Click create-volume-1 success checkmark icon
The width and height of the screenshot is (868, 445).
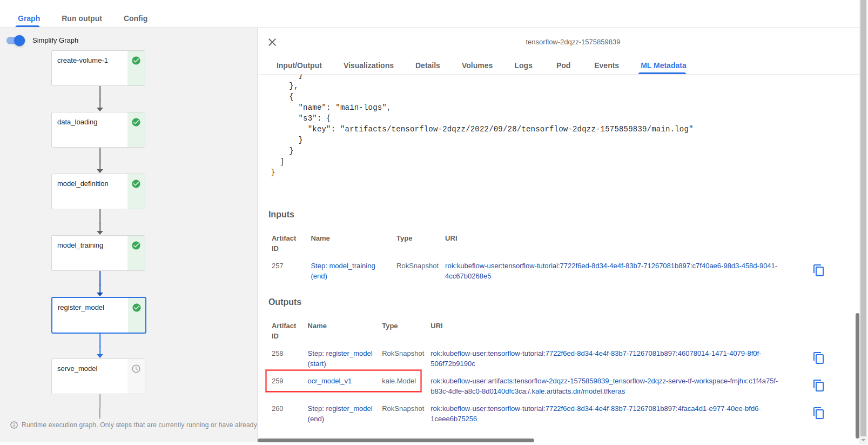point(136,61)
